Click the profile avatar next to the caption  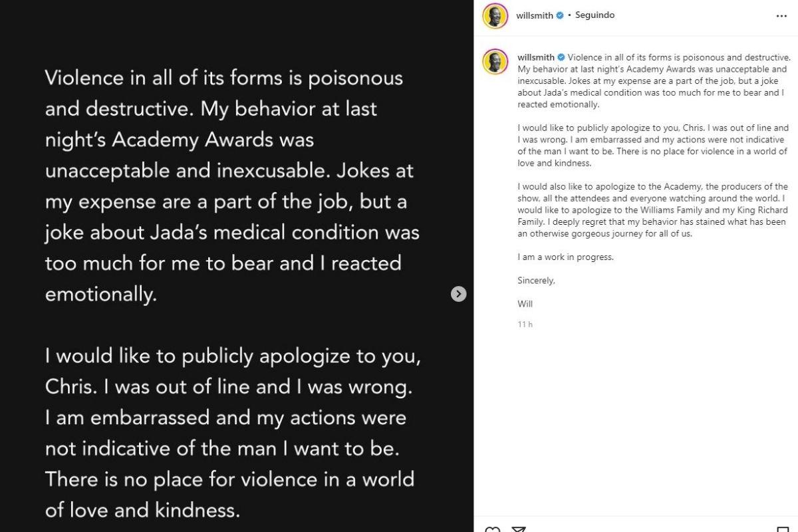[x=495, y=62]
